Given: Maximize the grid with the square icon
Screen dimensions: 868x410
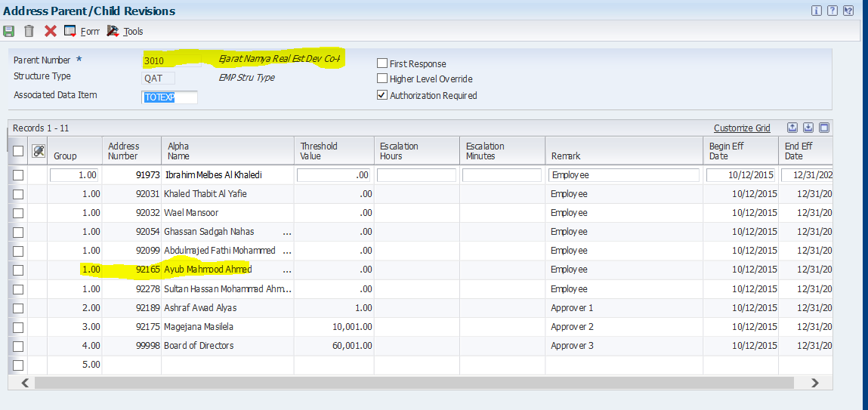Looking at the screenshot, I should pos(824,128).
